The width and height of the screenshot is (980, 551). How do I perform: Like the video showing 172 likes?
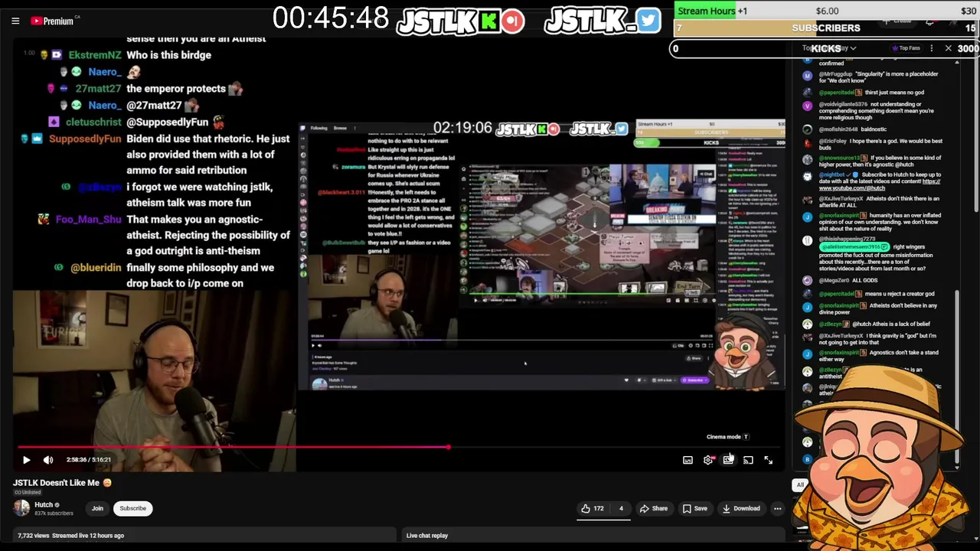592,508
